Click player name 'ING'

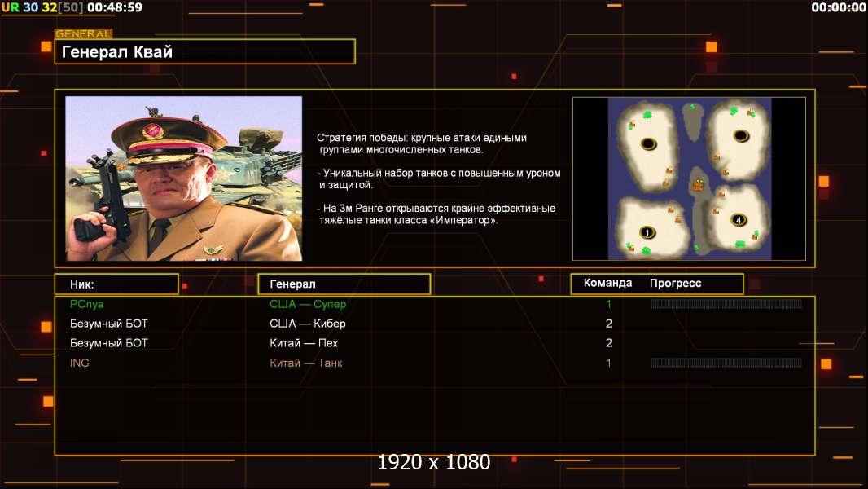79,363
